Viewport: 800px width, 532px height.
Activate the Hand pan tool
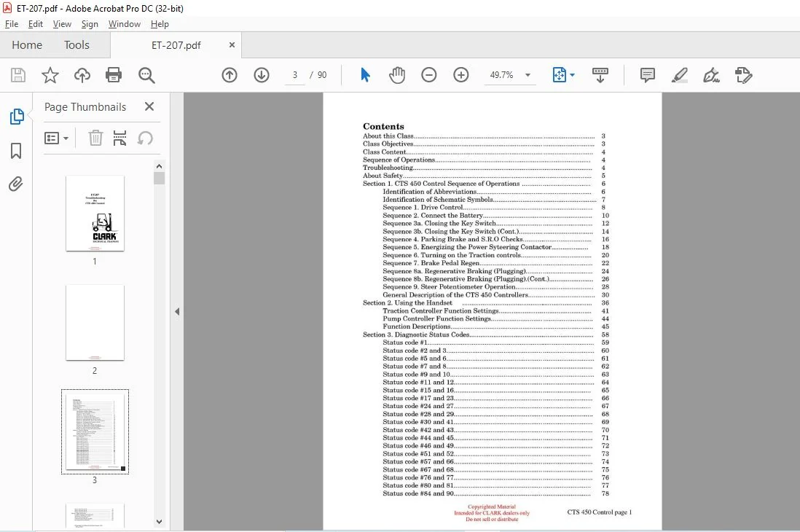point(397,75)
